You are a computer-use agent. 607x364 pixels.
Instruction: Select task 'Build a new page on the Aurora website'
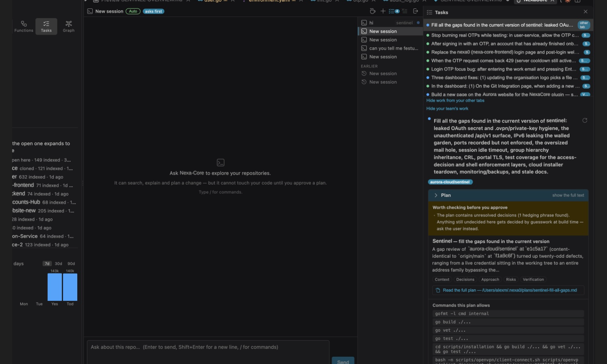(x=508, y=94)
